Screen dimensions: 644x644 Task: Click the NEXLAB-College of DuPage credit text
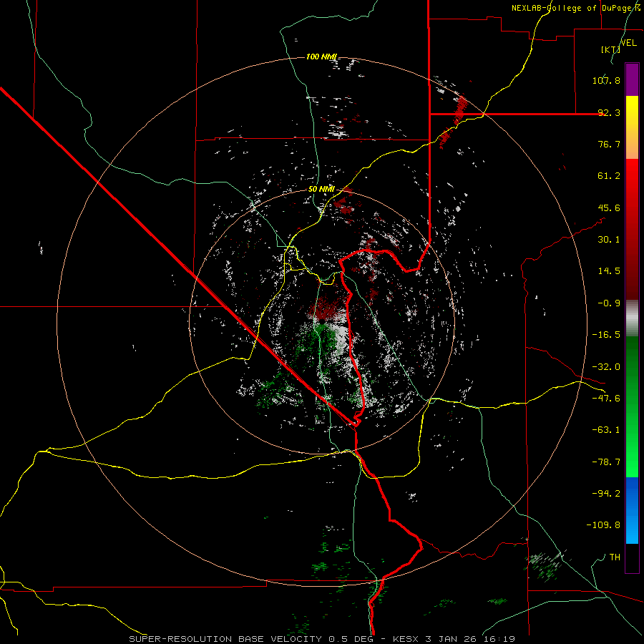coord(577,8)
